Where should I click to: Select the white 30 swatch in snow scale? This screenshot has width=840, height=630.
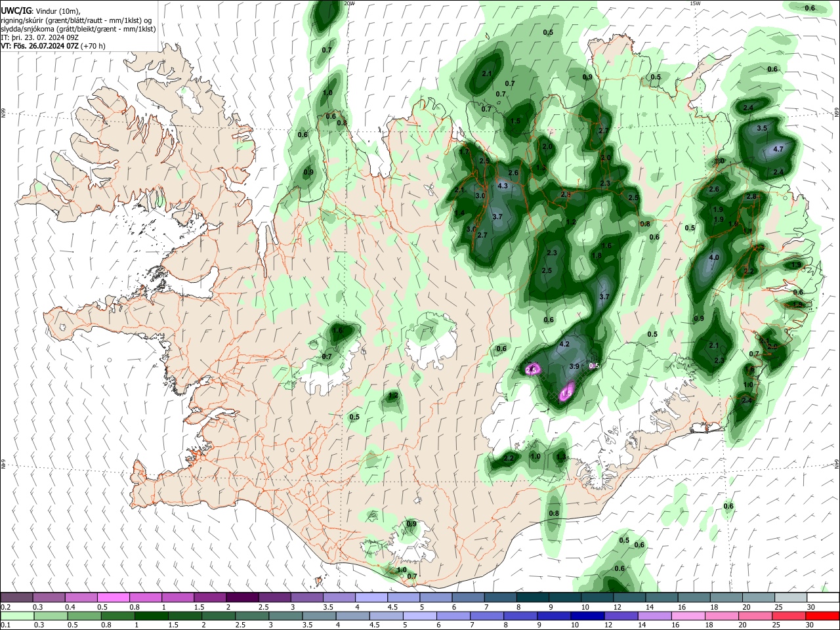pos(823,598)
